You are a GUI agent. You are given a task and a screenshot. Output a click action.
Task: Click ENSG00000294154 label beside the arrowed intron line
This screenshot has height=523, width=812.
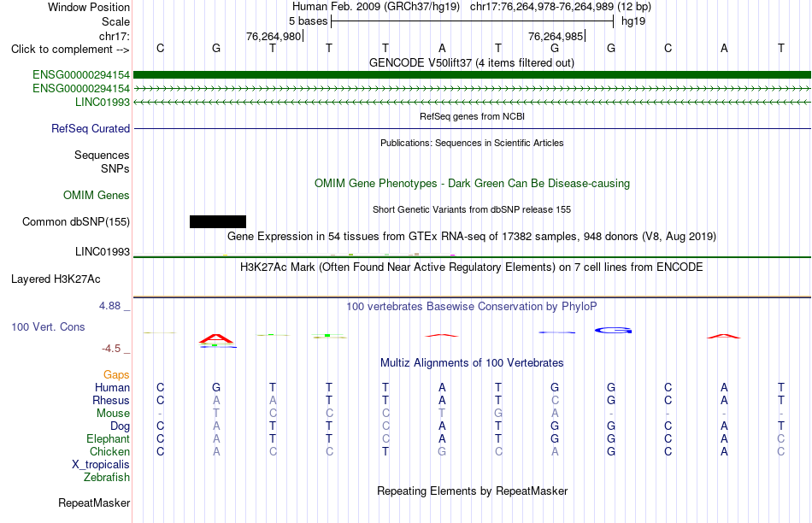(x=81, y=89)
